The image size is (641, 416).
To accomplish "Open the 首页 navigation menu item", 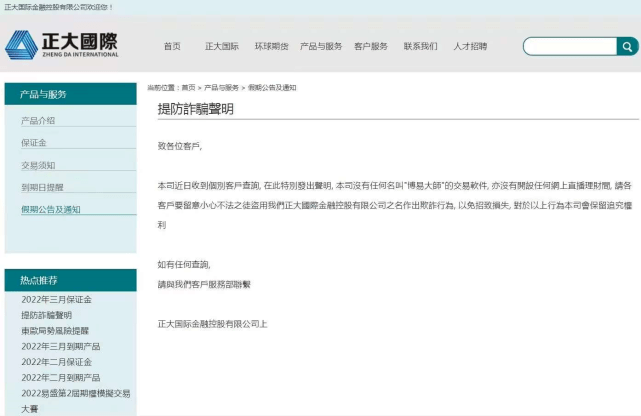I will point(172,46).
